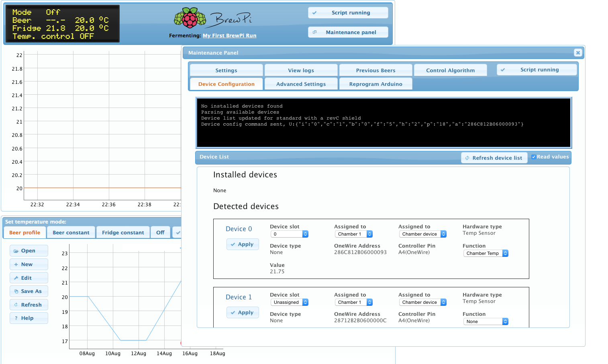Click the device log console output
608x364 pixels.
[x=384, y=123]
